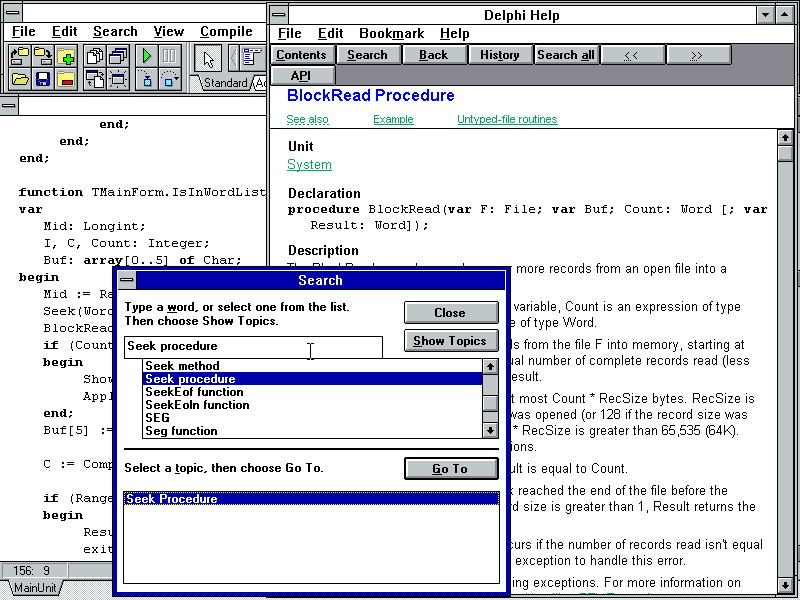Click the API help button
Screen dimensions: 800x600
[x=302, y=76]
